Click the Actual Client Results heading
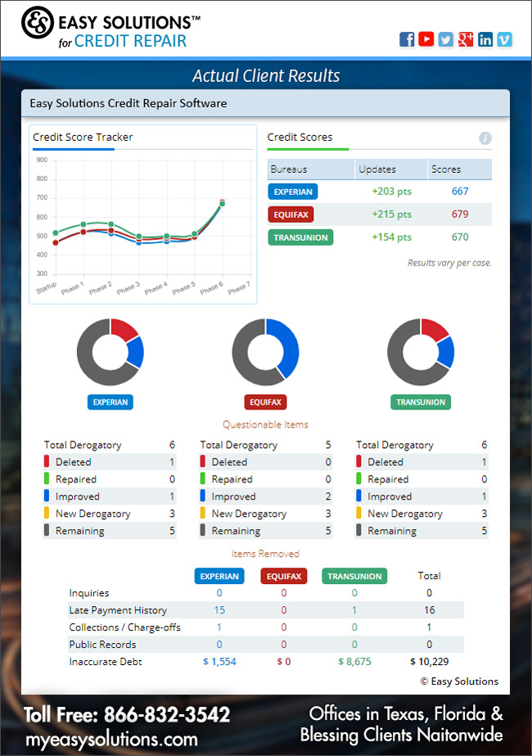Screen dimensions: 532x756 266,75
